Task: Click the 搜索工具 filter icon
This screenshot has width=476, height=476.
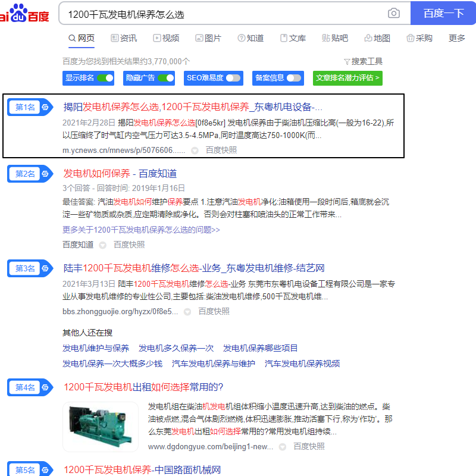Action: tap(347, 62)
